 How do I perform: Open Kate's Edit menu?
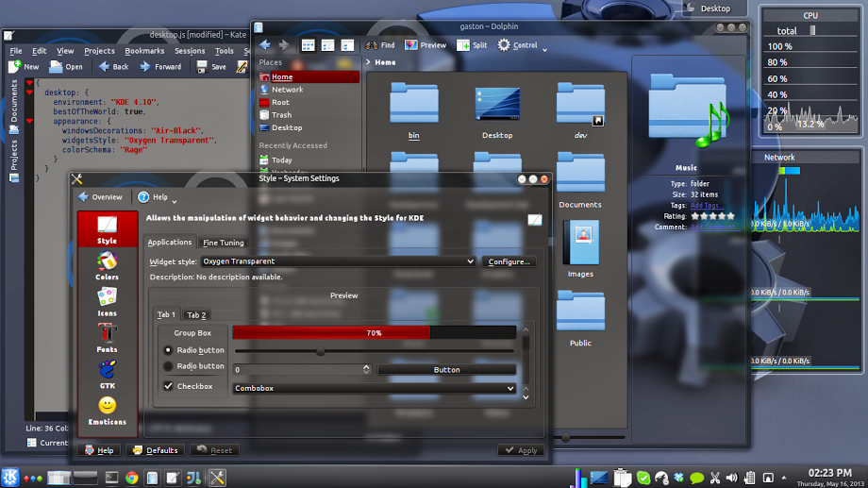(39, 51)
